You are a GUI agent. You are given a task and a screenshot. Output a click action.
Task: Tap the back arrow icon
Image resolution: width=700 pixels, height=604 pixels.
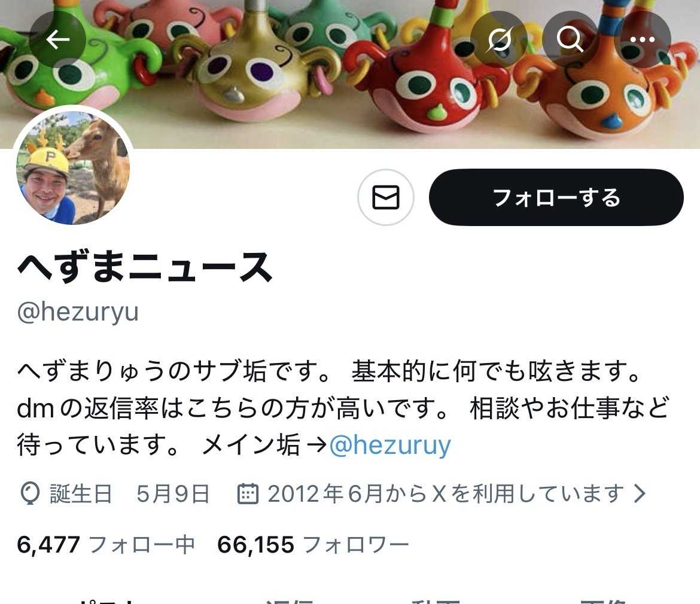(x=57, y=39)
